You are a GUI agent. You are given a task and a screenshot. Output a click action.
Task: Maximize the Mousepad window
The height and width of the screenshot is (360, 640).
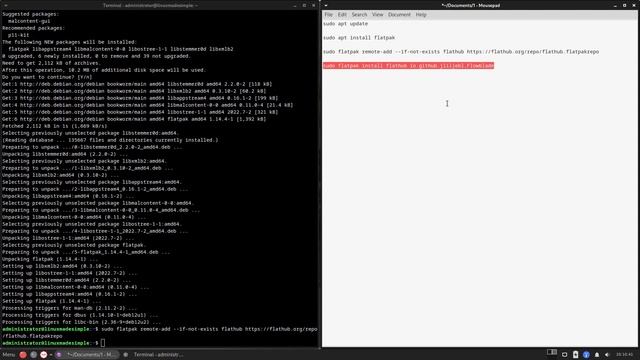(x=624, y=5)
